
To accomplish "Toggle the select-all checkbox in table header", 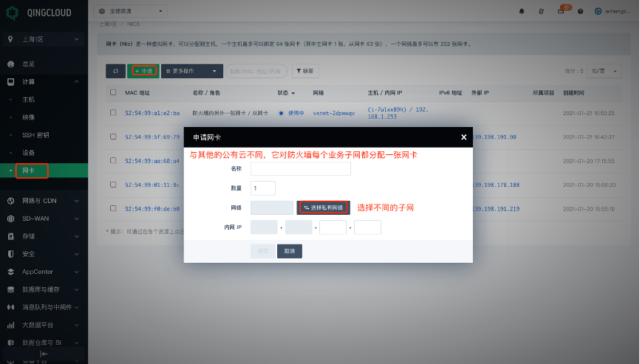I will 113,93.
